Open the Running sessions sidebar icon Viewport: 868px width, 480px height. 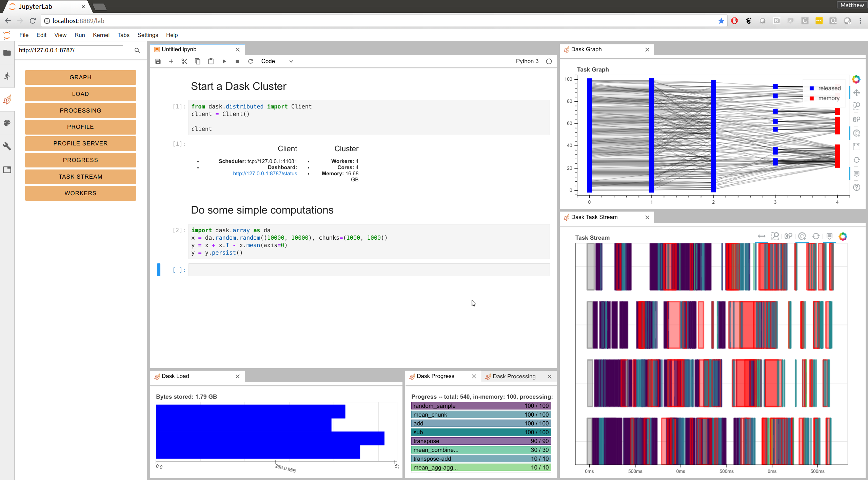tap(7, 76)
